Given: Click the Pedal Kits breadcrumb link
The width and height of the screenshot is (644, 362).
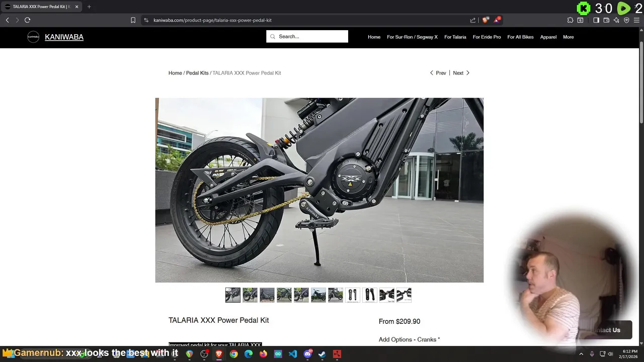Looking at the screenshot, I should [197, 73].
